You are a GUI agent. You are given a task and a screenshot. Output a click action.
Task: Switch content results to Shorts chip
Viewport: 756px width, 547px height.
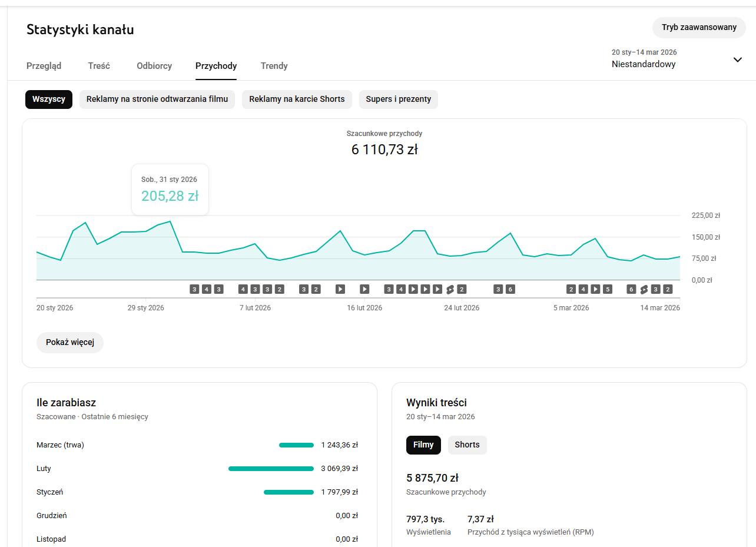(467, 445)
